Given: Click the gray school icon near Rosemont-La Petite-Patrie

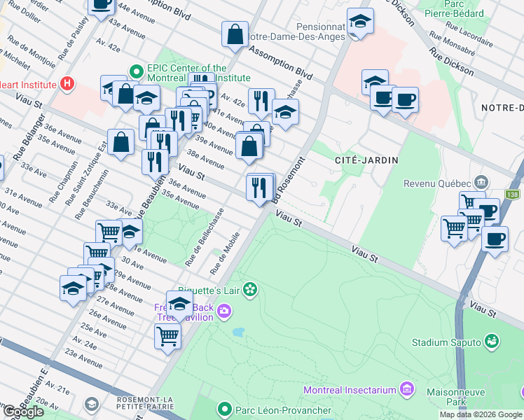Looking at the screenshot, I should coord(92,405).
